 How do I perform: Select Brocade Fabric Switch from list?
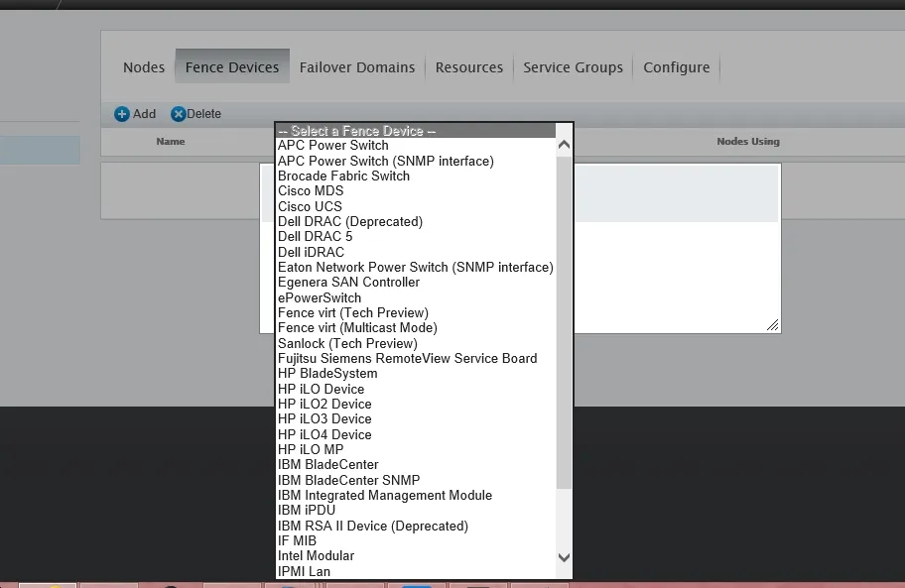[416, 176]
